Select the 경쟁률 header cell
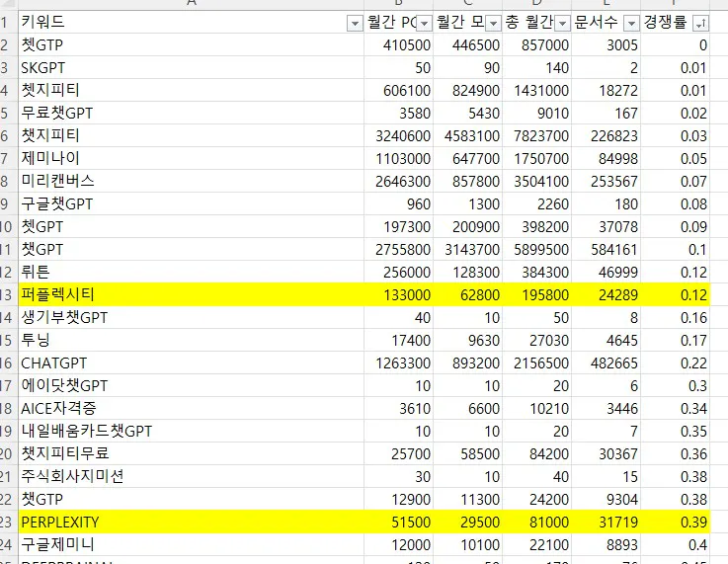 (675, 22)
